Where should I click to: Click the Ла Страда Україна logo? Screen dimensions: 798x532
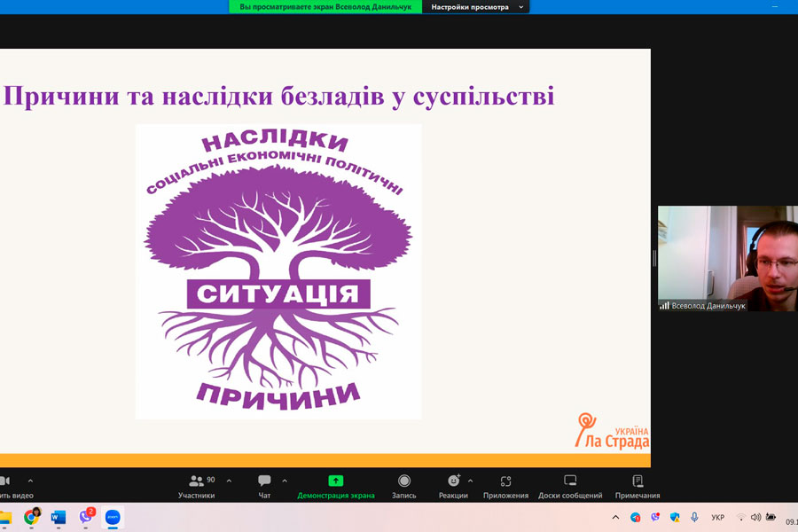612,432
